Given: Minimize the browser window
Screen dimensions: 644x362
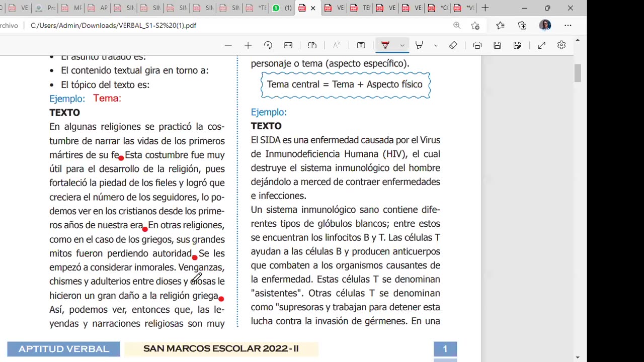Looking at the screenshot, I should [x=524, y=8].
